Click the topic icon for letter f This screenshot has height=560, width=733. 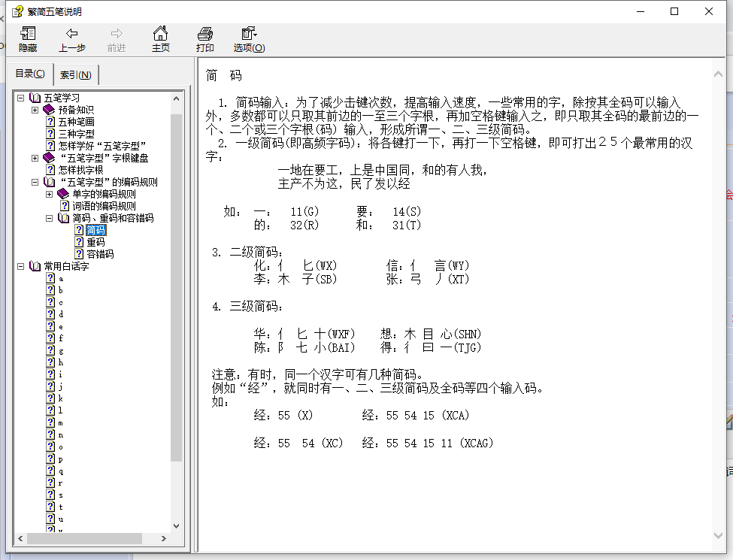(51, 338)
